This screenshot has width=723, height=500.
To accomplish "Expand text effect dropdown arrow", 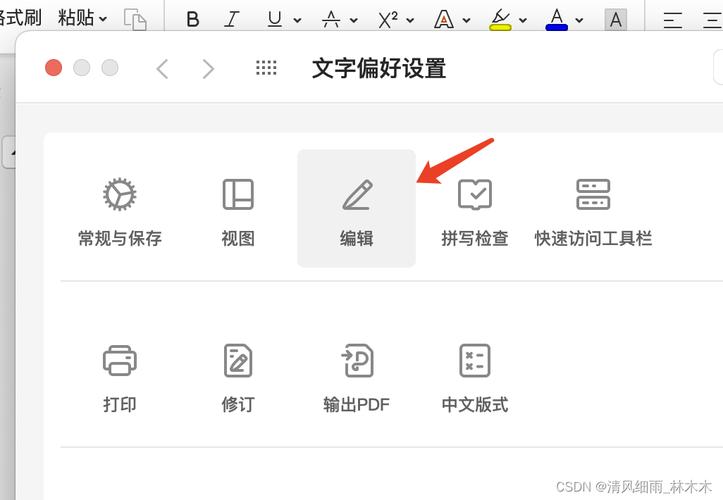I will click(466, 20).
